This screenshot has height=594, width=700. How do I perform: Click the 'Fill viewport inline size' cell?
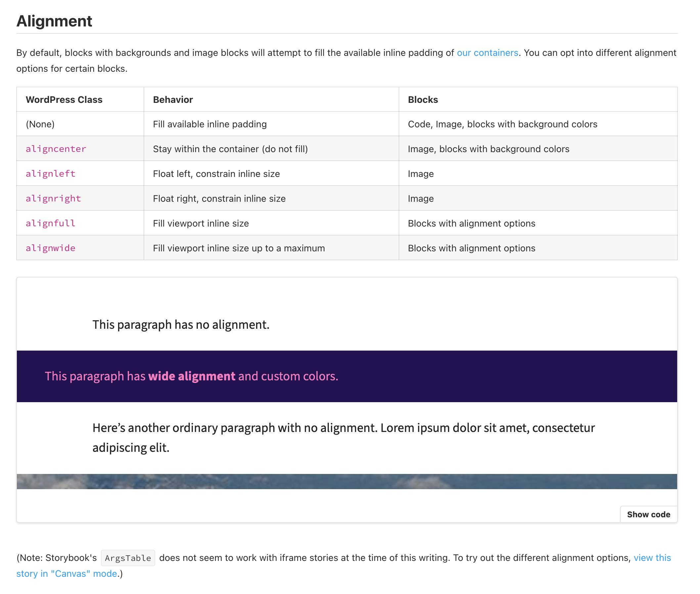point(201,223)
